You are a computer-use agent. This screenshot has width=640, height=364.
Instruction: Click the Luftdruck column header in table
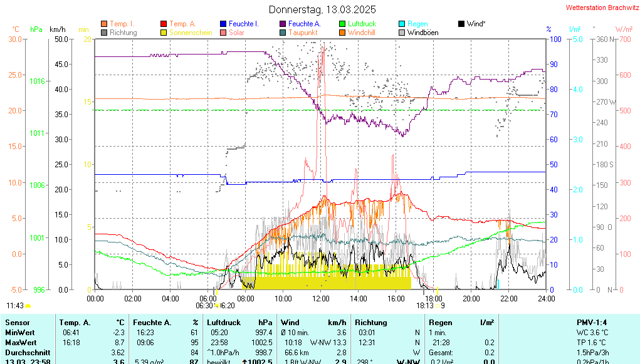click(x=224, y=322)
